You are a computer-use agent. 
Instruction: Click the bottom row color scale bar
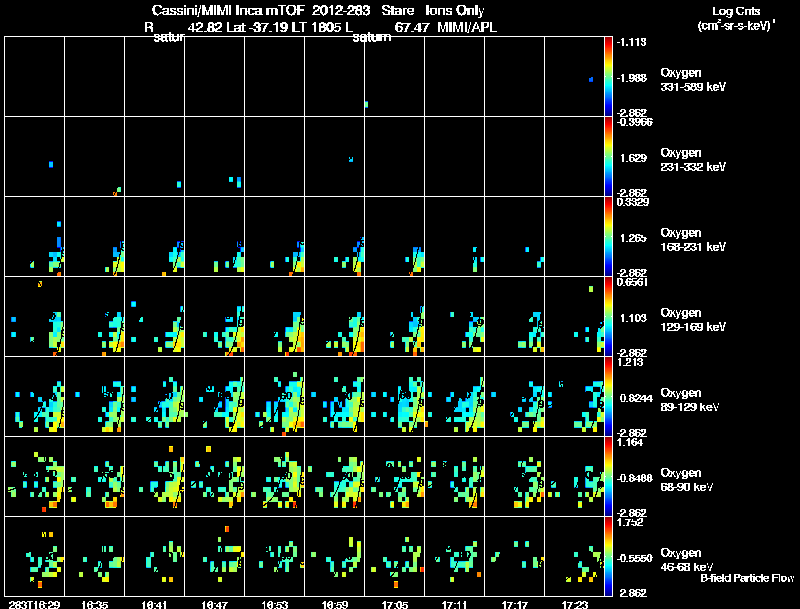point(608,556)
